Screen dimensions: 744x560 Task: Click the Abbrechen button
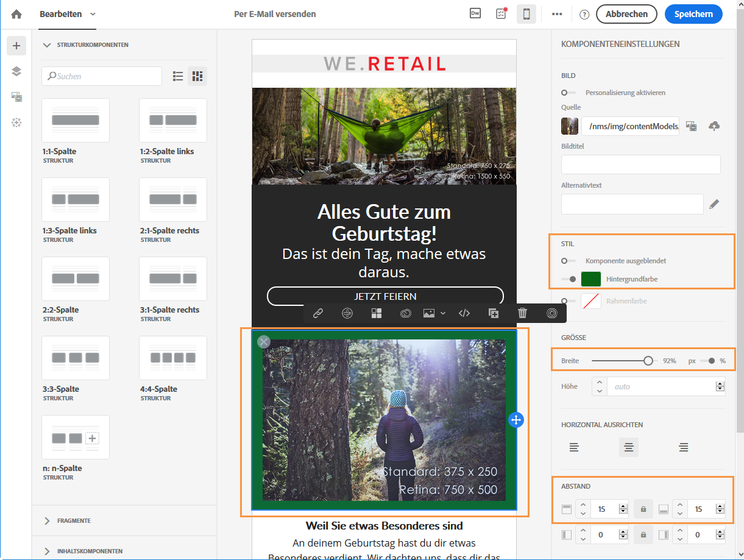(x=626, y=14)
